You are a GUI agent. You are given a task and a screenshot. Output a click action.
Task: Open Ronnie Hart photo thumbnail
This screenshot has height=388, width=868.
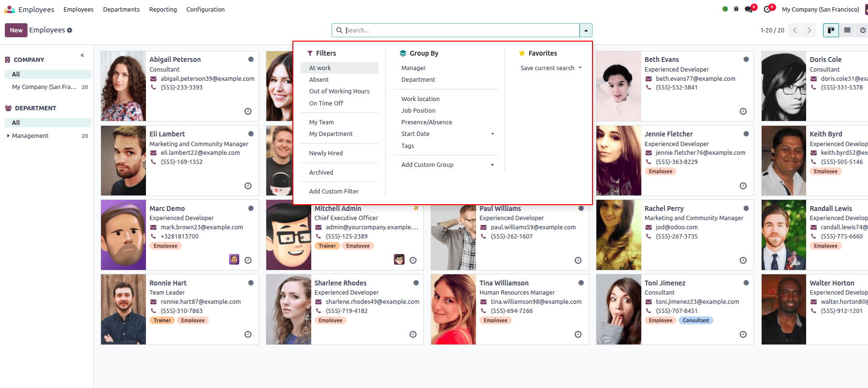[x=123, y=310]
